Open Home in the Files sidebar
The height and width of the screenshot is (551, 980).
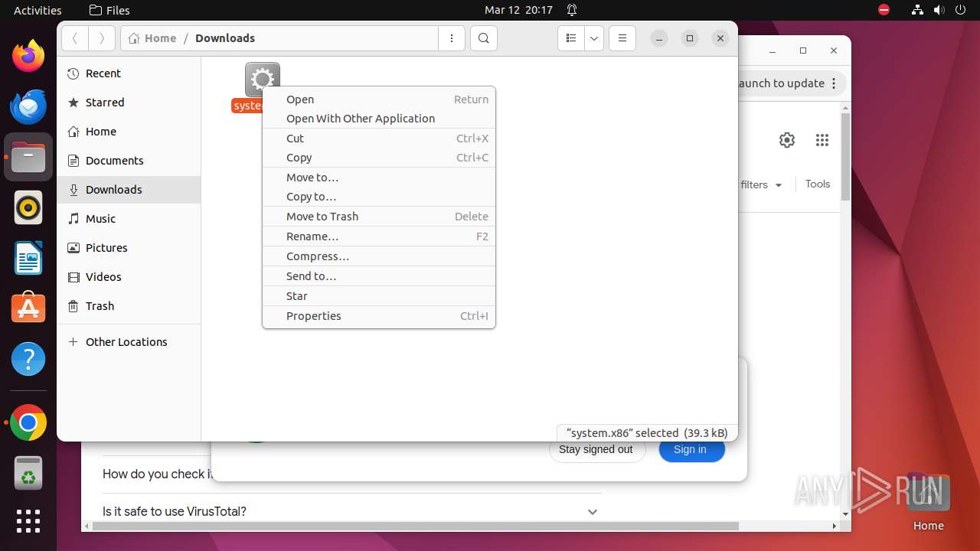coord(129,132)
